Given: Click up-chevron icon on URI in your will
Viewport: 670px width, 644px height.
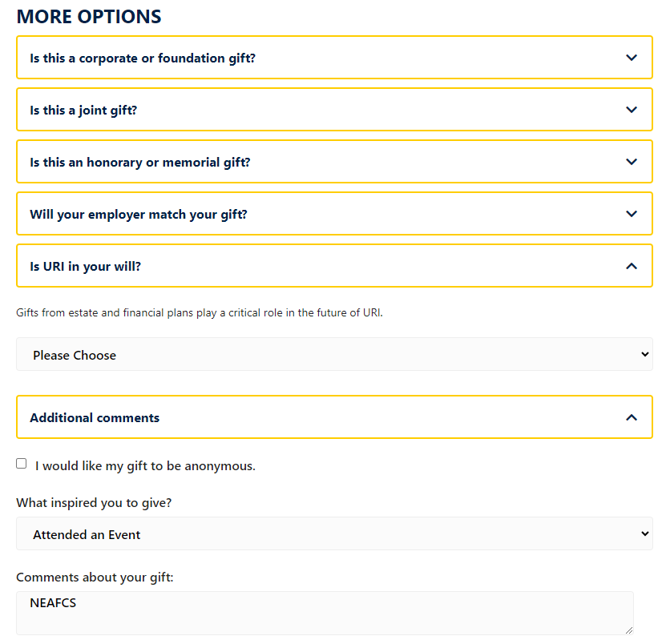Looking at the screenshot, I should (631, 266).
